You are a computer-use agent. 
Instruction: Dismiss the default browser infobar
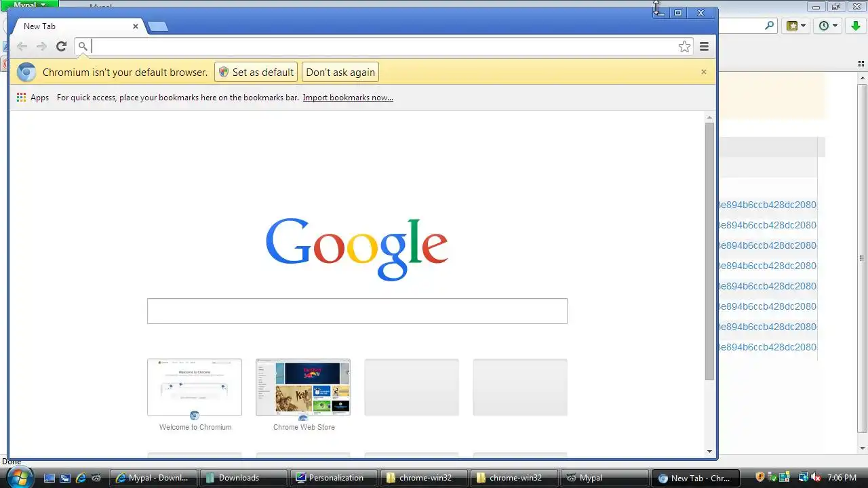(x=703, y=72)
